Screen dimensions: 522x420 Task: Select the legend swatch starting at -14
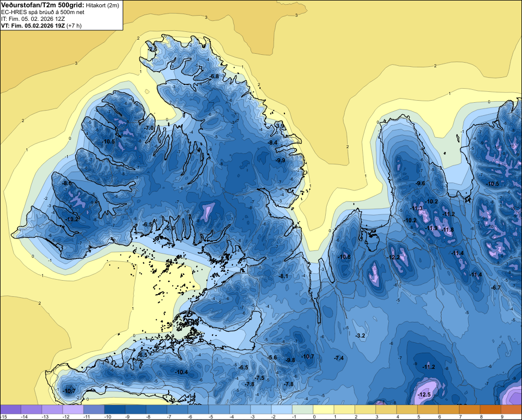tap(31, 410)
